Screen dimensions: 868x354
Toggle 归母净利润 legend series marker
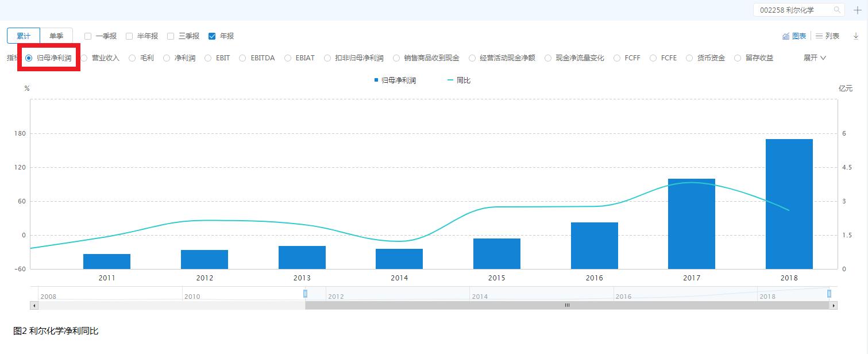(x=376, y=80)
